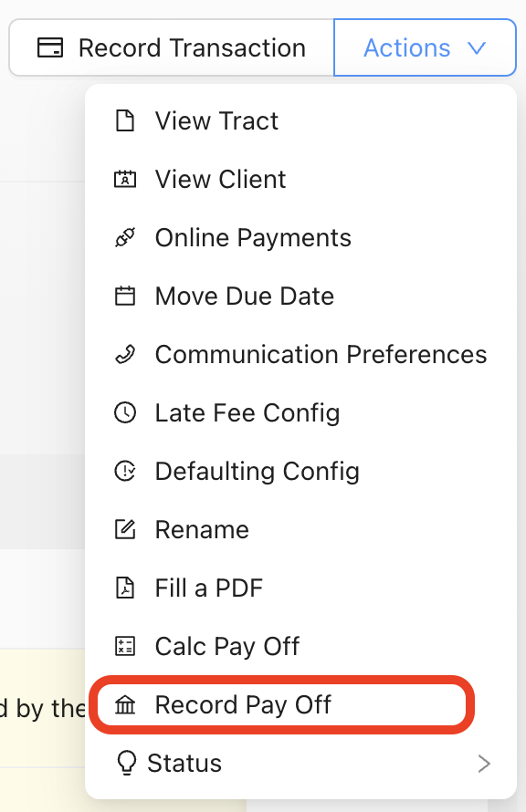Click the pencil edit icon beside Rename
This screenshot has height=812, width=526.
click(x=125, y=530)
